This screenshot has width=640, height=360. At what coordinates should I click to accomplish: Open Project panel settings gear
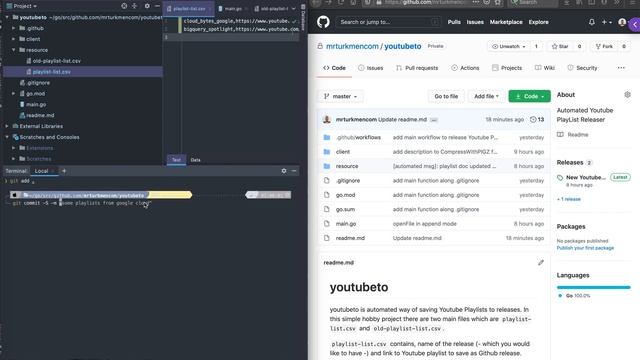(x=147, y=6)
